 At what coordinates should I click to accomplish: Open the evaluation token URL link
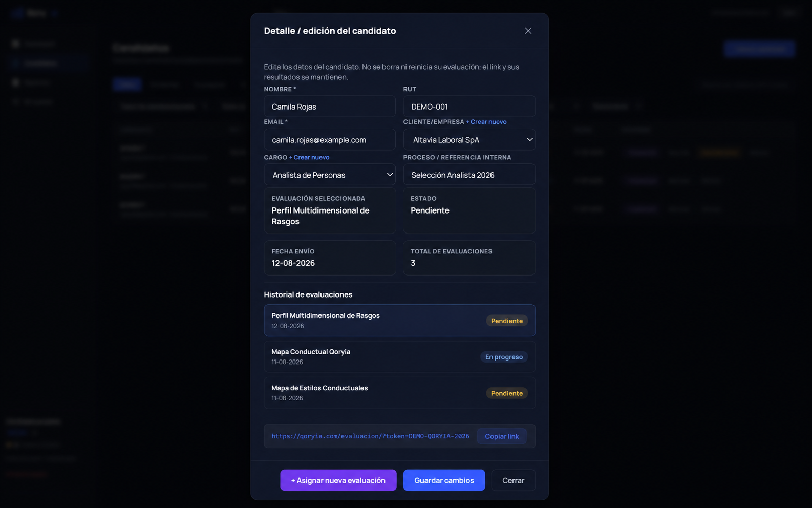pos(370,436)
